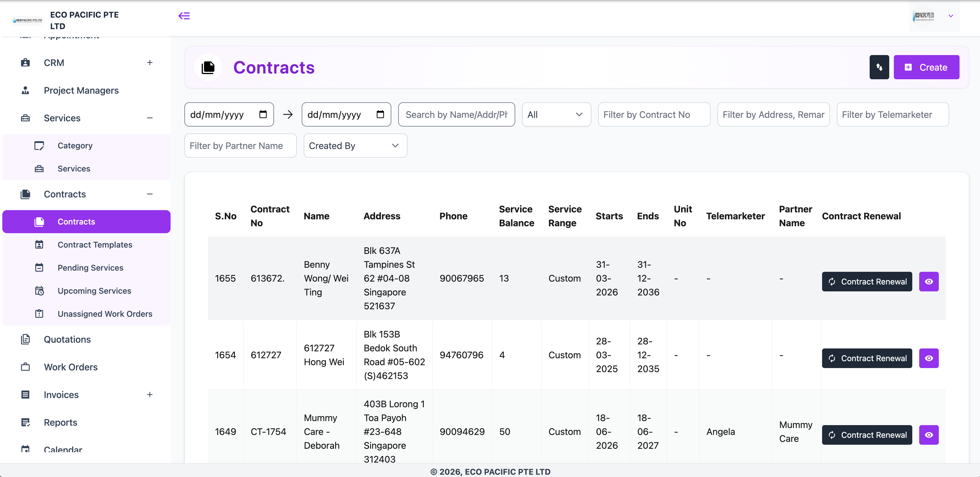Collapse the Contracts menu minus sign
Viewport: 980px width, 477px height.
(x=150, y=194)
